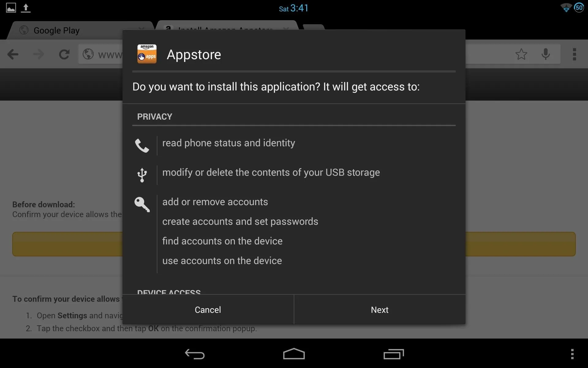The width and height of the screenshot is (588, 368).
Task: Start voice search with microphone icon
Action: point(546,54)
